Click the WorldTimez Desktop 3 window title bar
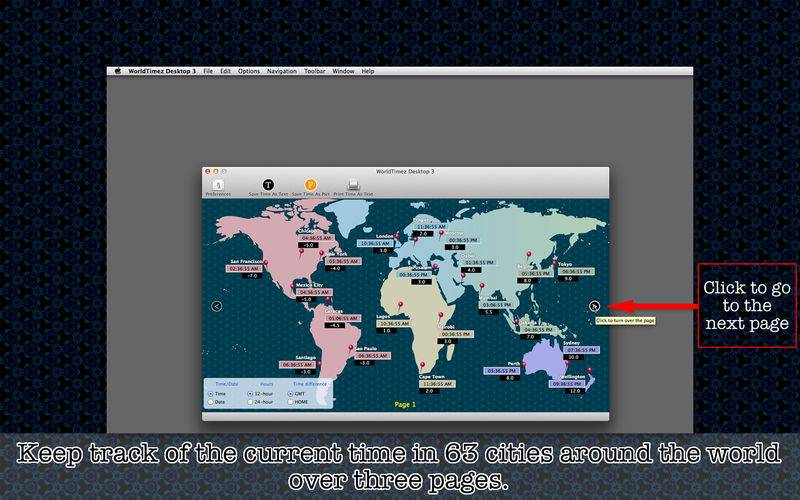 point(405,171)
